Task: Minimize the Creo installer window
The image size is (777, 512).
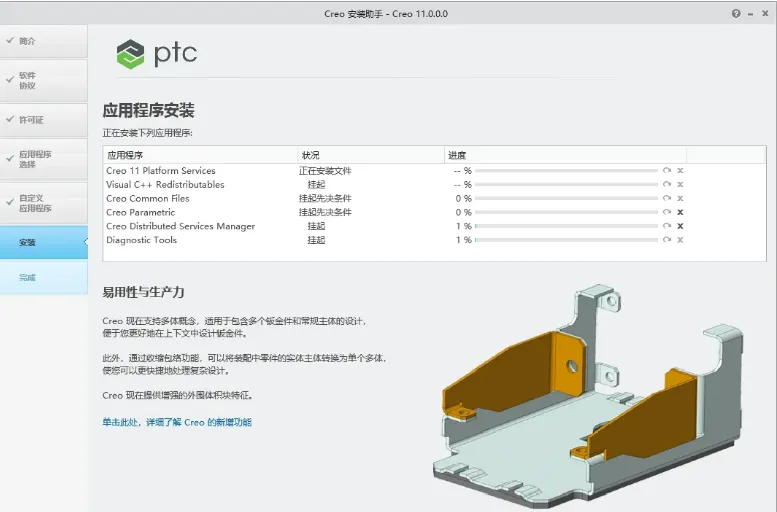Action: 750,14
